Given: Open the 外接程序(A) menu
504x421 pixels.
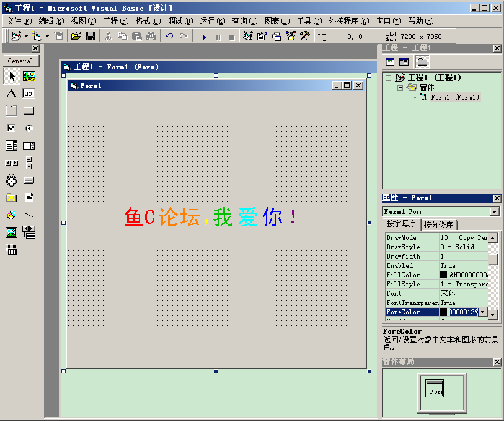Looking at the screenshot, I should pyautogui.click(x=349, y=21).
